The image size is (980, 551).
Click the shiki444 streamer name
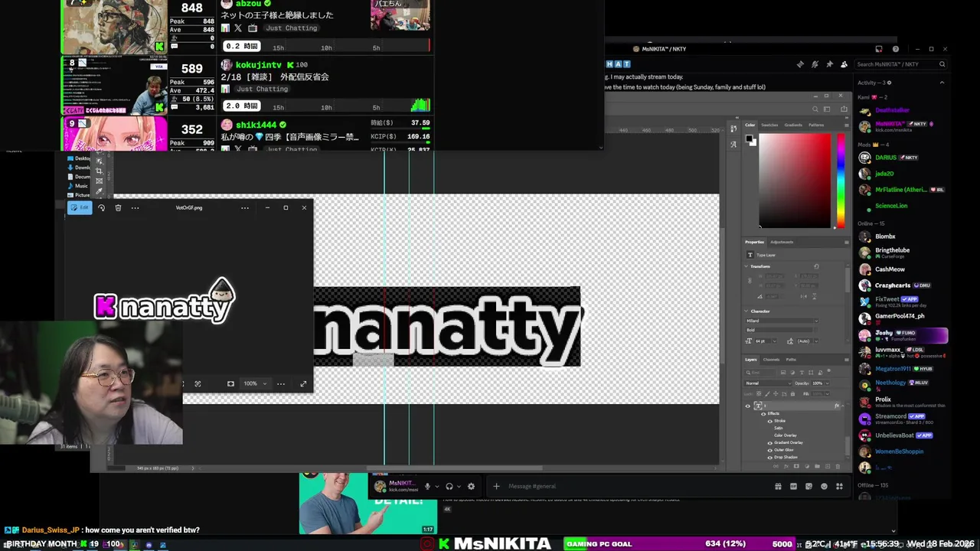pos(256,125)
